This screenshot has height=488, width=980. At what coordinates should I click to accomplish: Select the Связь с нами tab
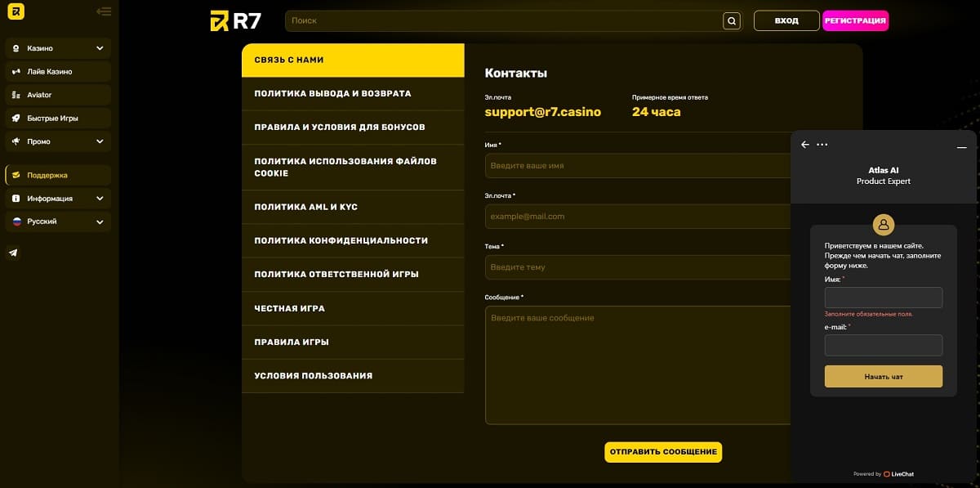pyautogui.click(x=353, y=60)
